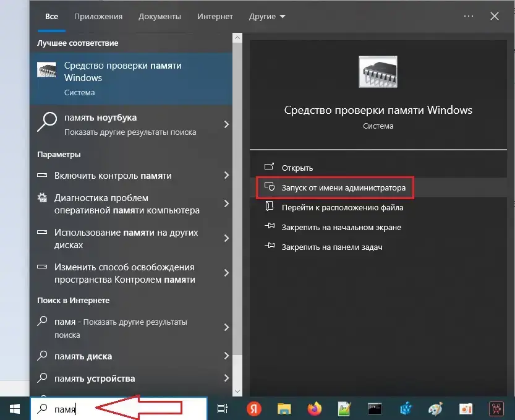Open "Включить контроль памяти" setting
This screenshot has width=515, height=420.
[x=131, y=176]
